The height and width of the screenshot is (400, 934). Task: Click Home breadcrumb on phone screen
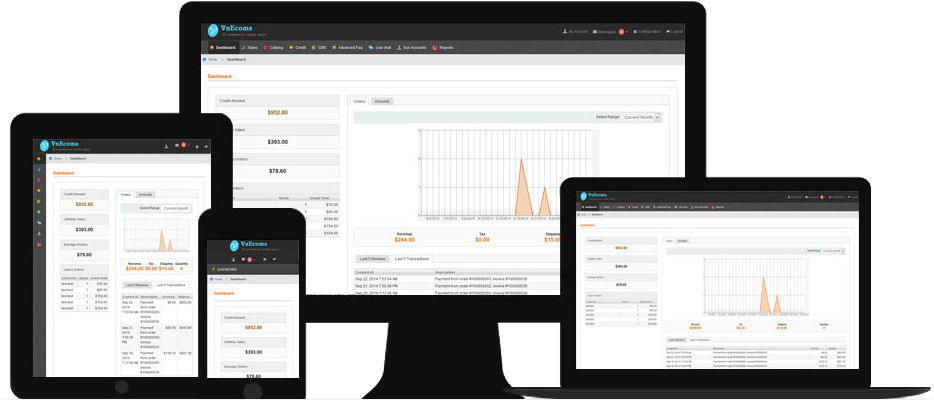(x=216, y=279)
